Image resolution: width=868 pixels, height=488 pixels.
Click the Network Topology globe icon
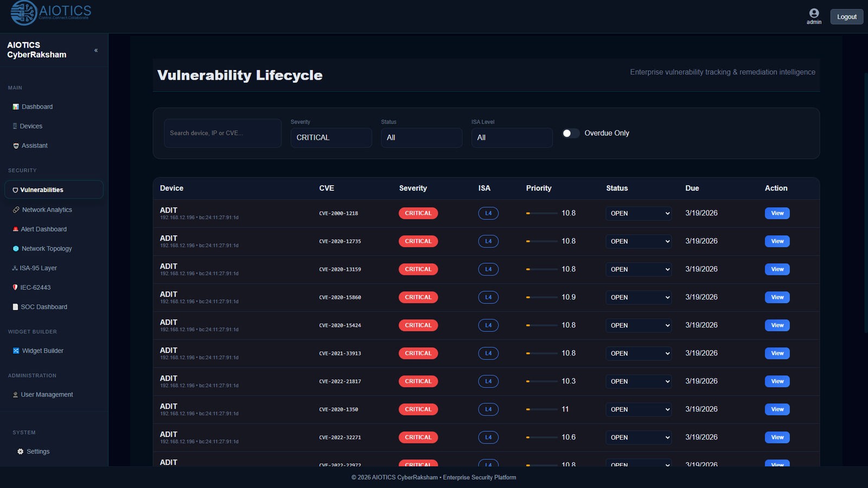pyautogui.click(x=16, y=249)
